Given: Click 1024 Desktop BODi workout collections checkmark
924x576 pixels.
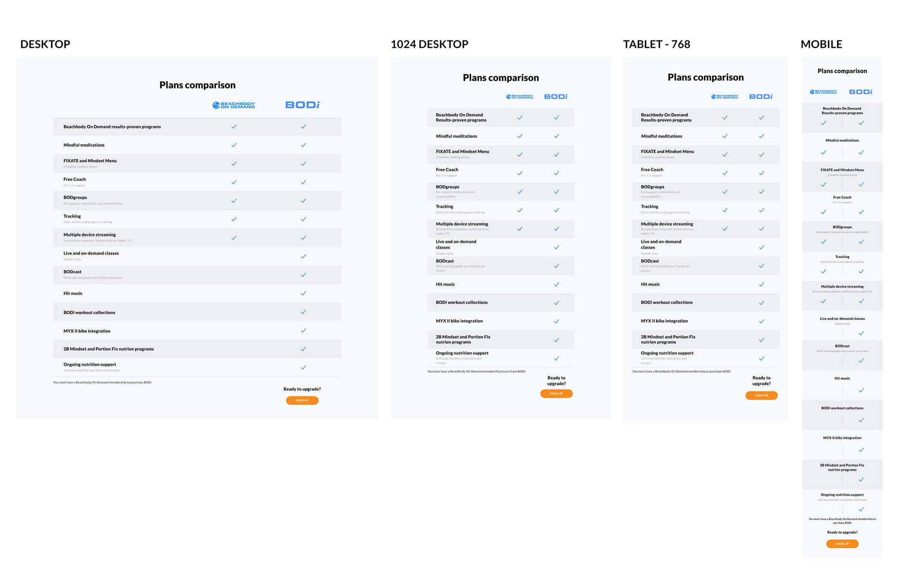Looking at the screenshot, I should point(556,303).
